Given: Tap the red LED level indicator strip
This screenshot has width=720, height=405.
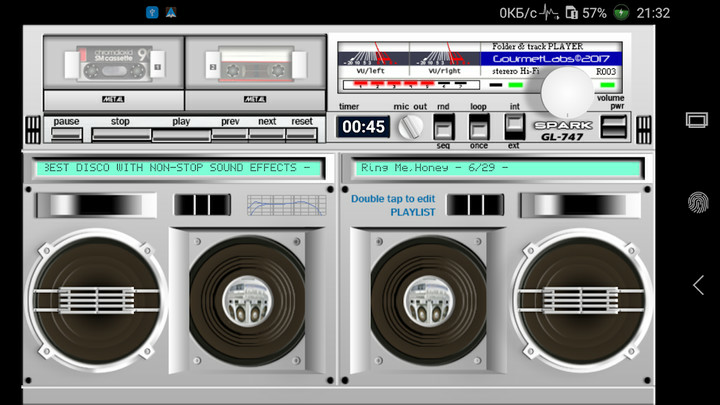Looking at the screenshot, I should (x=411, y=85).
